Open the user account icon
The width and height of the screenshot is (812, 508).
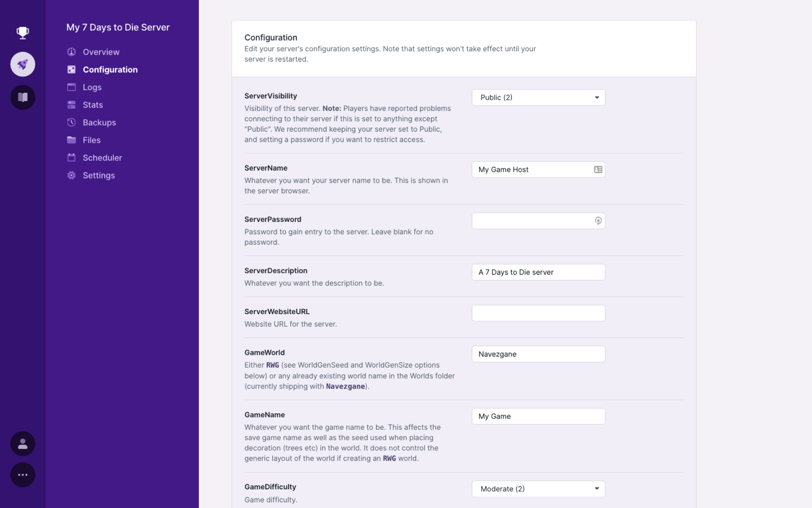pos(23,444)
